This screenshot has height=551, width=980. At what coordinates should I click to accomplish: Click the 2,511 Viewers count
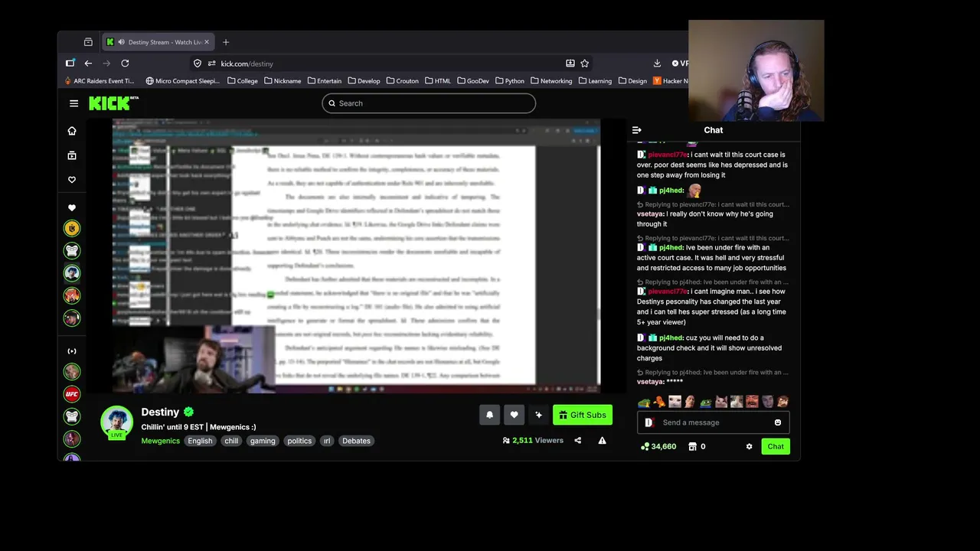tap(533, 440)
